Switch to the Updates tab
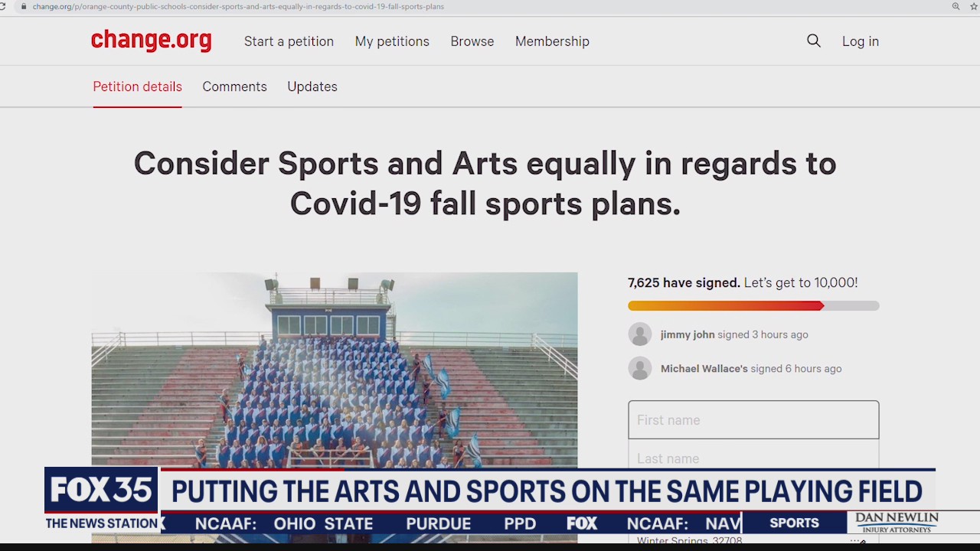 [312, 86]
